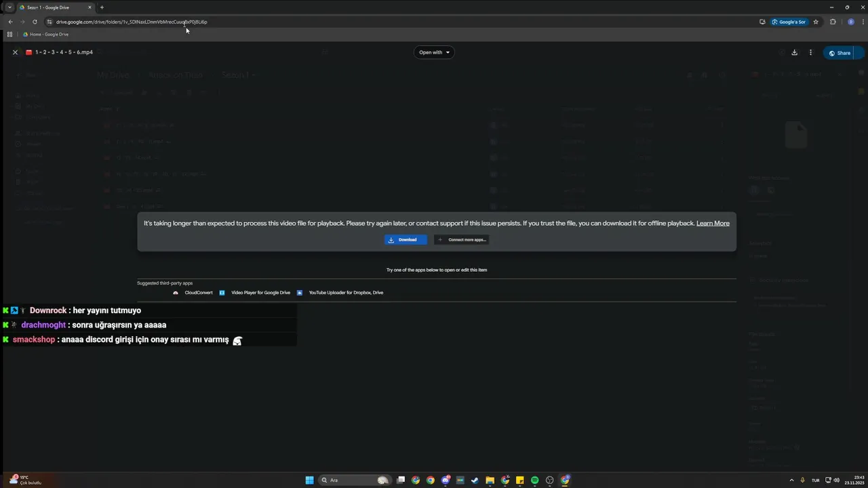Click the taskbar search box 'Ara'

click(x=355, y=481)
